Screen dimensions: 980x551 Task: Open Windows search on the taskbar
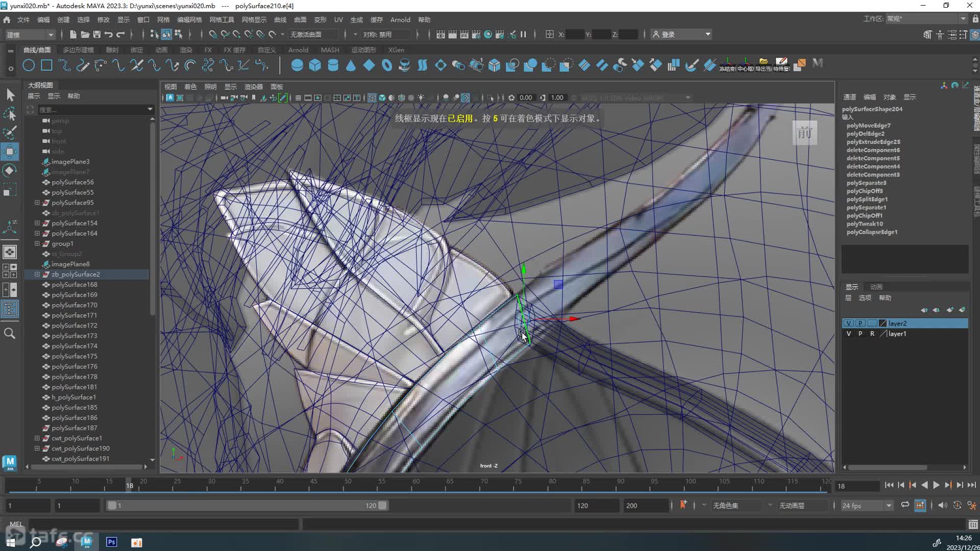pos(35,542)
